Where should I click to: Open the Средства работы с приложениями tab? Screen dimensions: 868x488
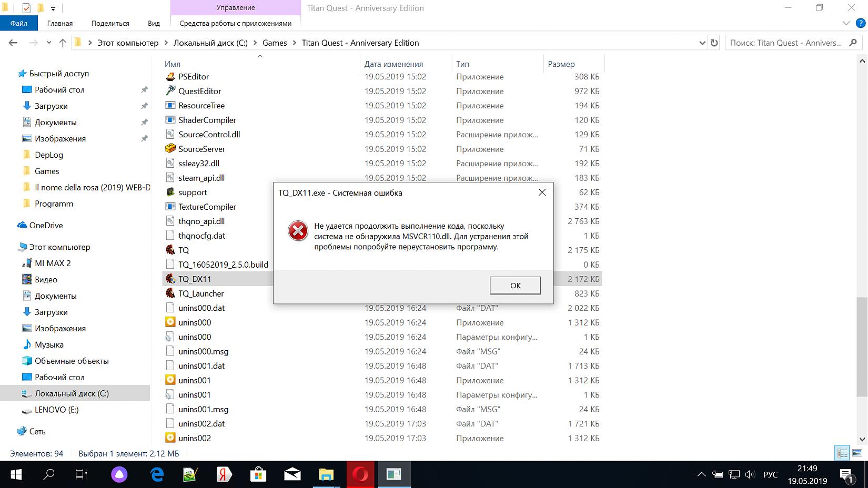235,23
